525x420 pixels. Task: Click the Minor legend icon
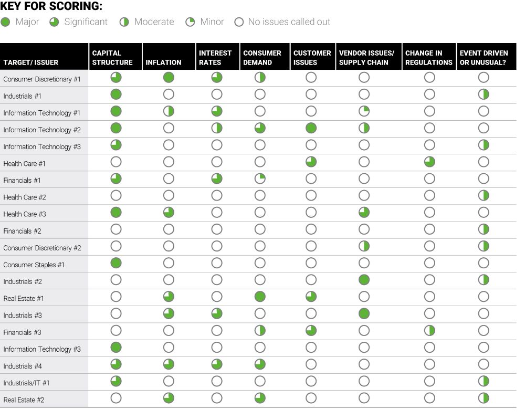(191, 22)
